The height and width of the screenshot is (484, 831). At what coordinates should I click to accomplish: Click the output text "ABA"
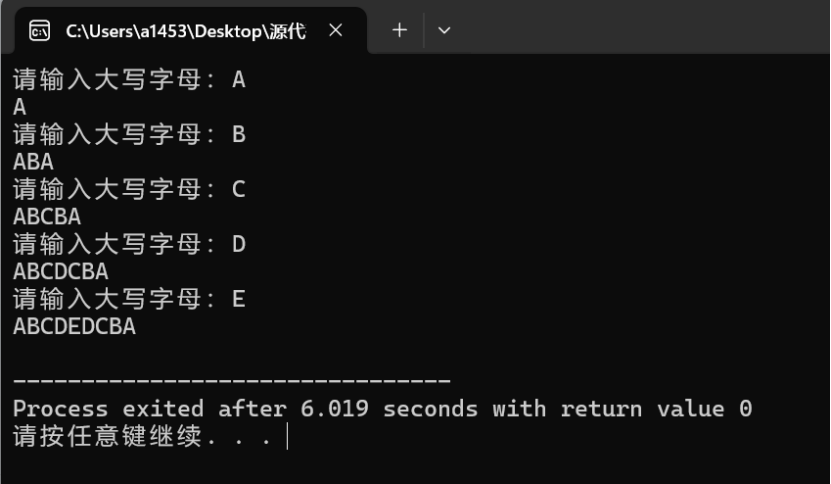click(33, 161)
